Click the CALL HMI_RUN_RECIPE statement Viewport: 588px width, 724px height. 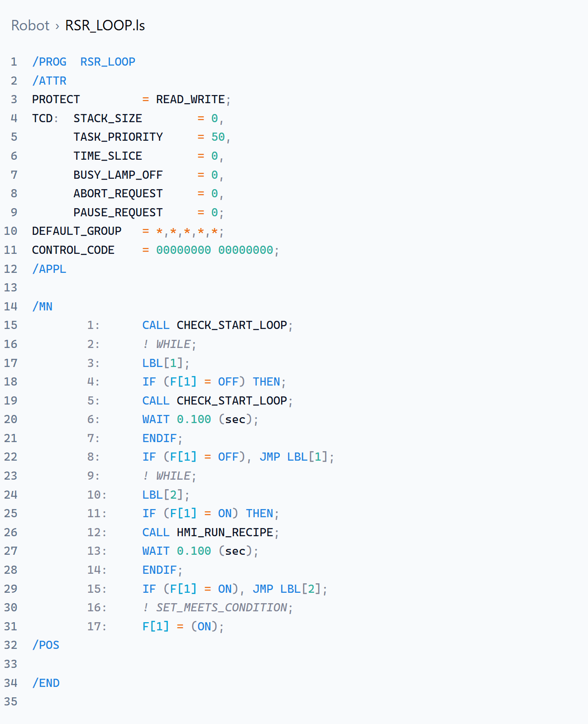(x=210, y=533)
